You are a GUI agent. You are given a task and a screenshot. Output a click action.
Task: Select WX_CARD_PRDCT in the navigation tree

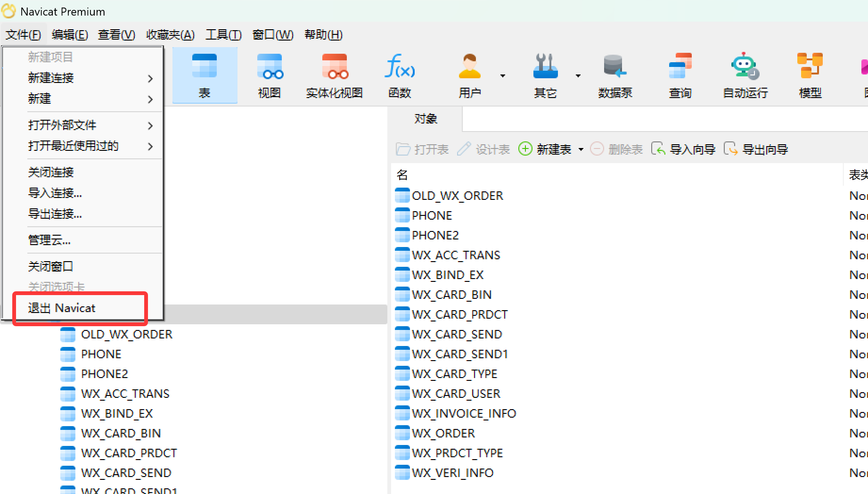pos(119,453)
